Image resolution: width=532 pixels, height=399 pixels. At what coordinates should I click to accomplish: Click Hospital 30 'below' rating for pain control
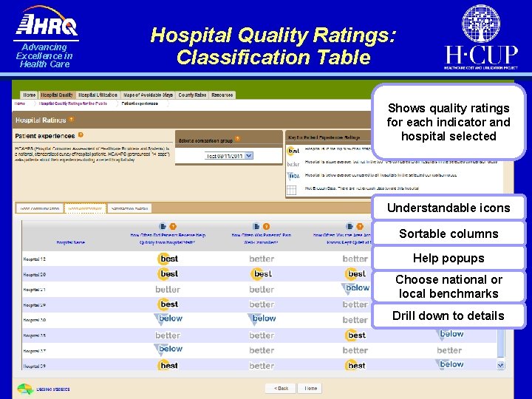262,319
